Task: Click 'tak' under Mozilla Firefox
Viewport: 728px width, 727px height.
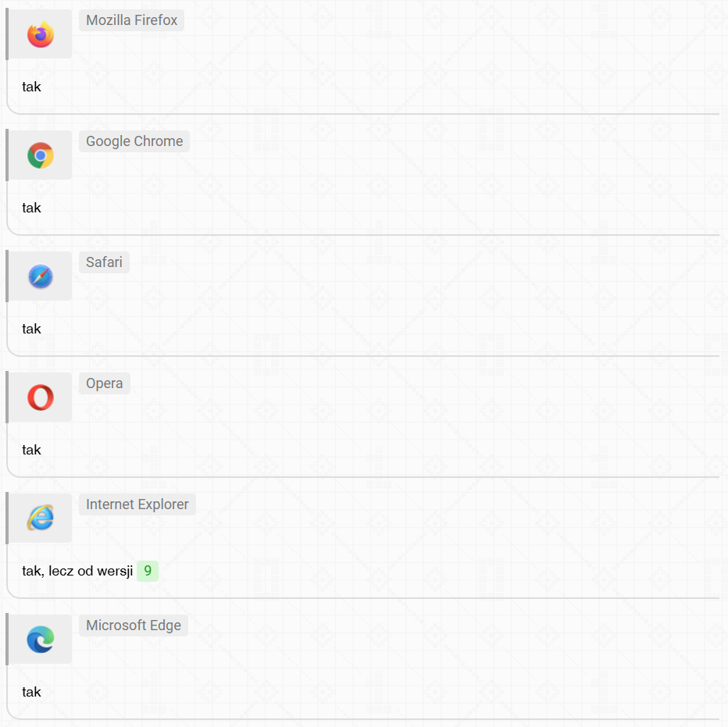Action: (31, 87)
